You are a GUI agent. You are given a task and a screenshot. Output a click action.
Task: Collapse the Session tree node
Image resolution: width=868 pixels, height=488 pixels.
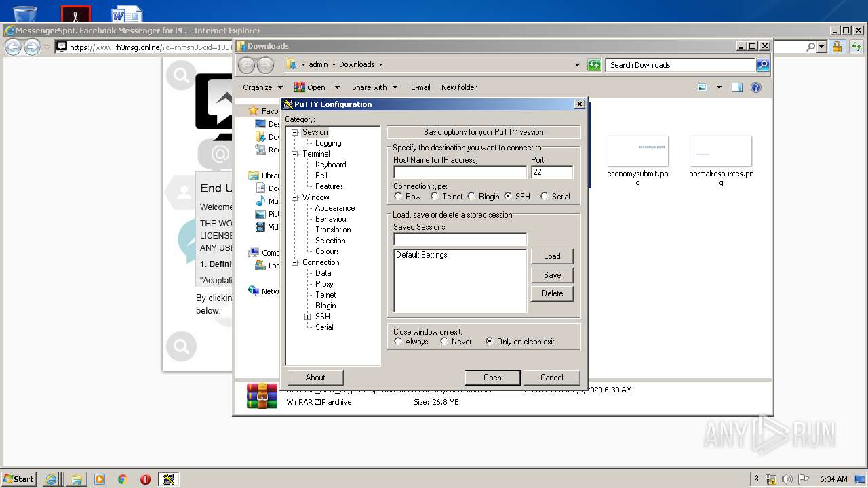click(295, 132)
